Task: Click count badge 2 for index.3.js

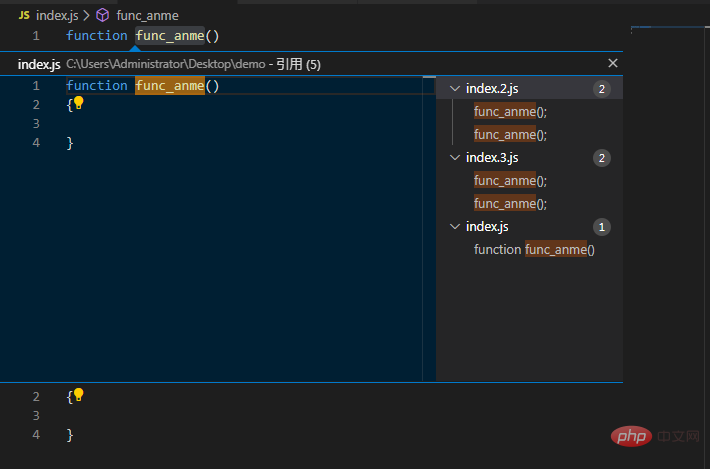Action: coord(602,158)
